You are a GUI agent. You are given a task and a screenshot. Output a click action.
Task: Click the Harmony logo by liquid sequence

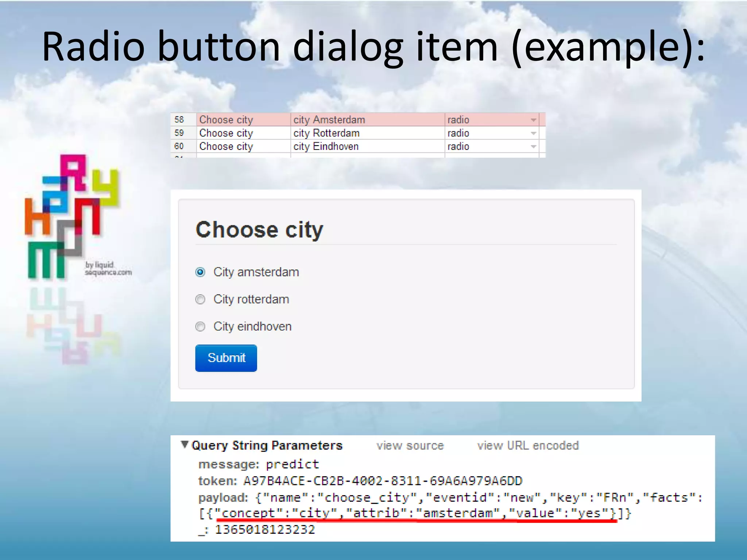tap(78, 217)
